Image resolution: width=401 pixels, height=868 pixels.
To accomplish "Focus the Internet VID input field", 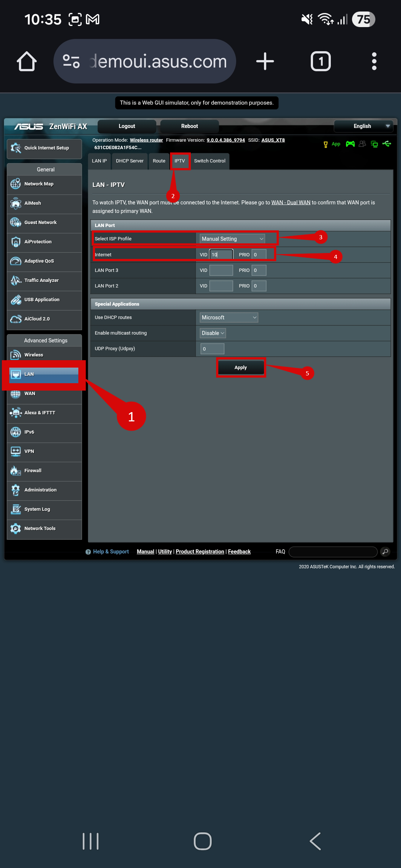I will [221, 254].
